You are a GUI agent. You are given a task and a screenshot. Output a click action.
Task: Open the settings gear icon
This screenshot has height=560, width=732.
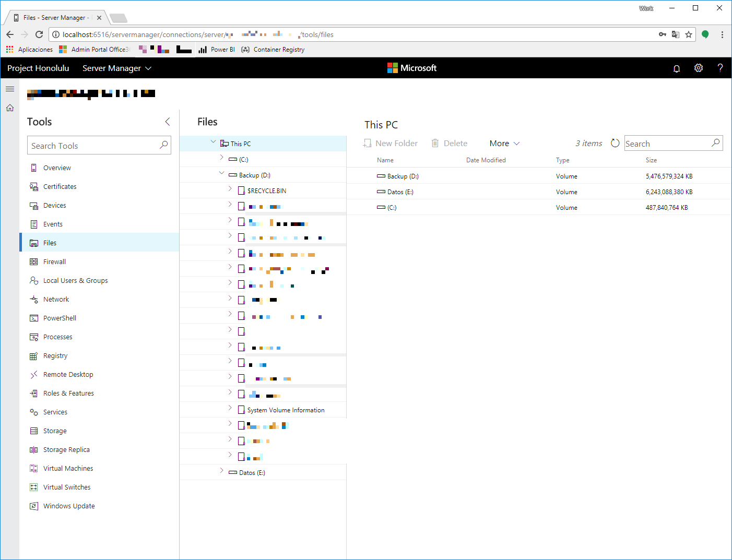pyautogui.click(x=699, y=68)
